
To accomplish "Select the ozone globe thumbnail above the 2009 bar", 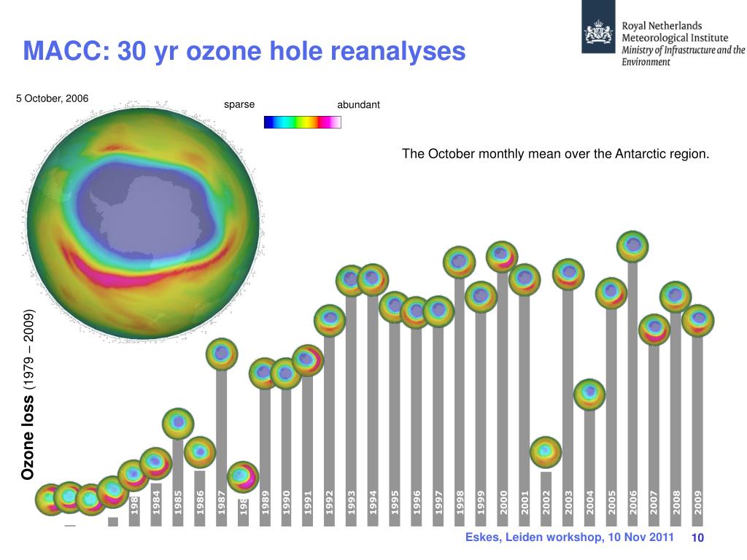I will pyautogui.click(x=698, y=321).
